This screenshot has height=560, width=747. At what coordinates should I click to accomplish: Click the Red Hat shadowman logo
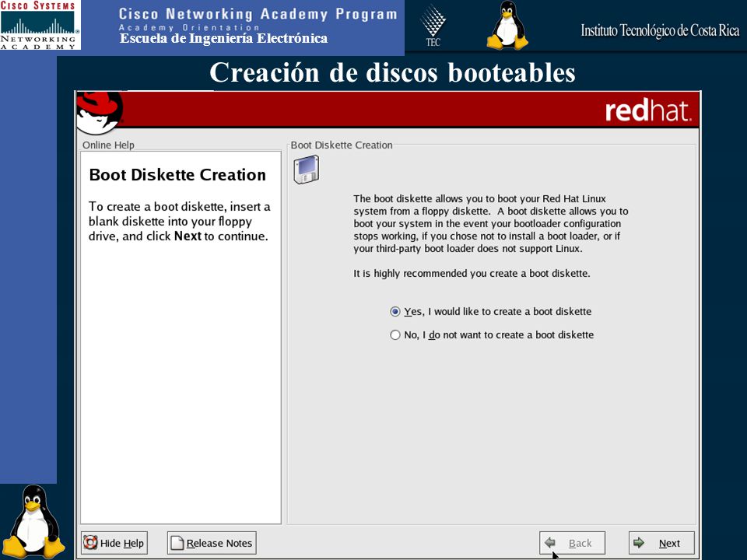pos(100,113)
